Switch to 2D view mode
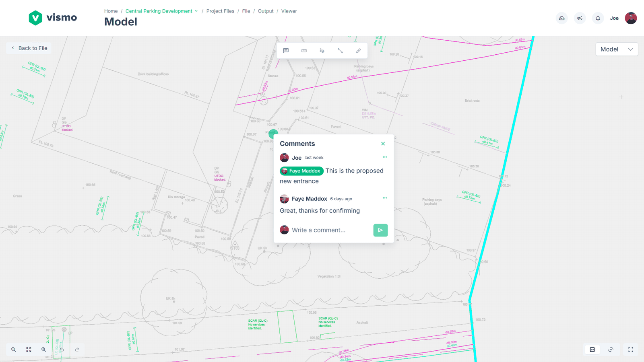 tap(592, 350)
